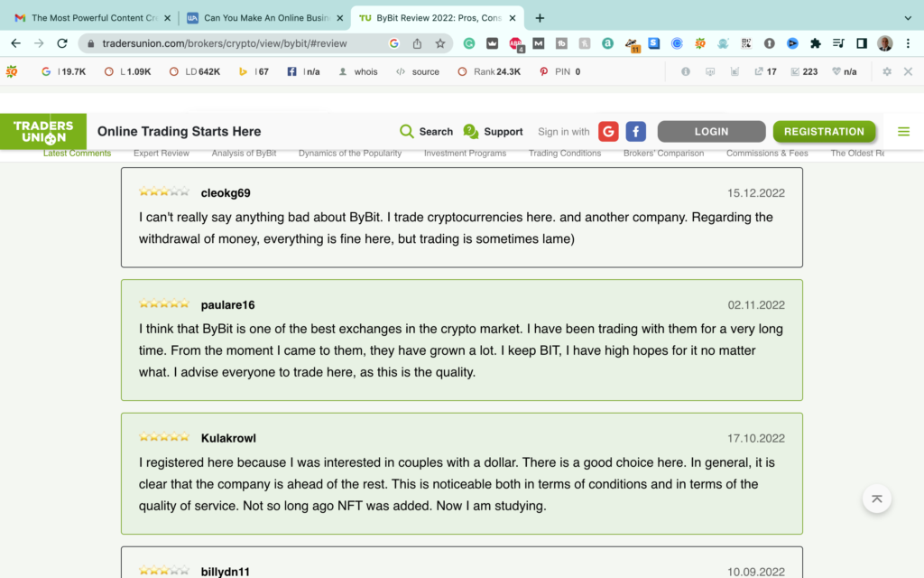Open the media control playlist icon
Viewport: 924px width, 578px height.
[838, 43]
